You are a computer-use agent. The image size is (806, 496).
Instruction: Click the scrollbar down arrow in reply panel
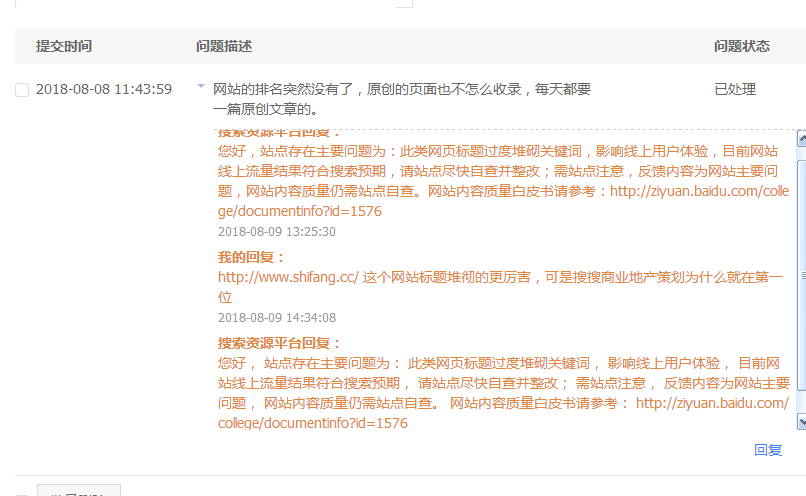tap(802, 421)
